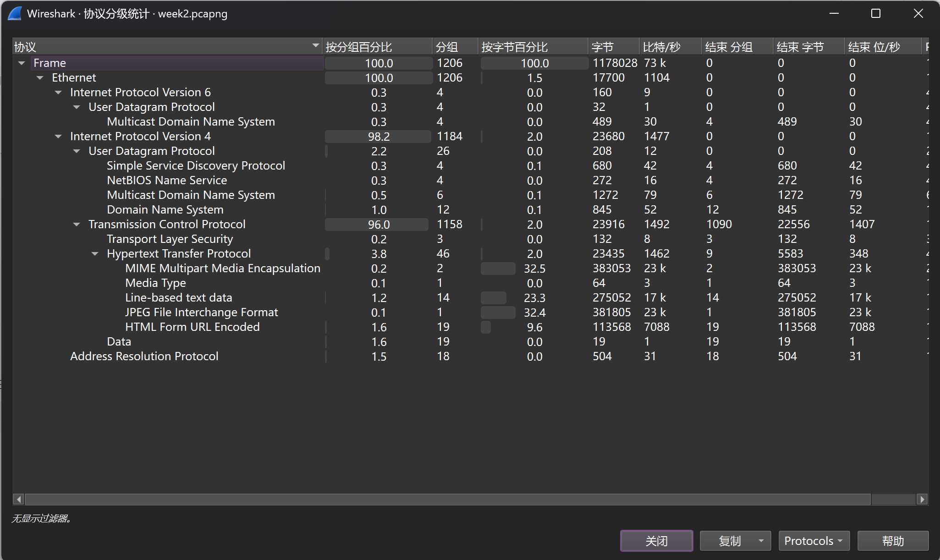Screen dimensions: 940x560
Task: Sort by 分组 column header
Action: 455,47
